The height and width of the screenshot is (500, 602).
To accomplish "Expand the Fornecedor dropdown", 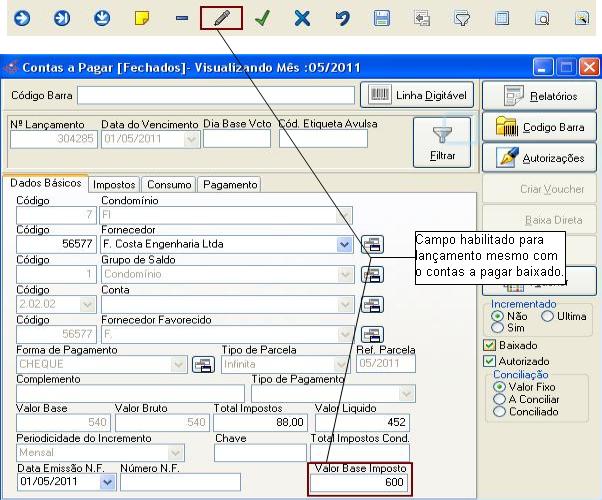I will click(x=344, y=243).
